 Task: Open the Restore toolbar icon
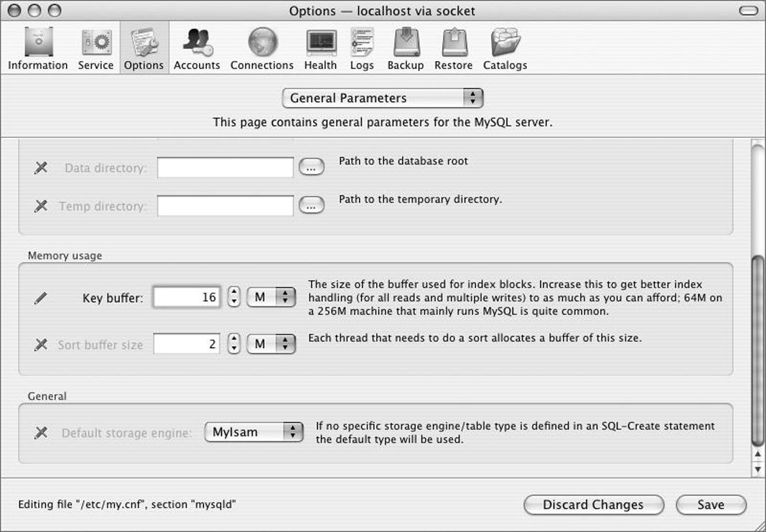coord(453,49)
